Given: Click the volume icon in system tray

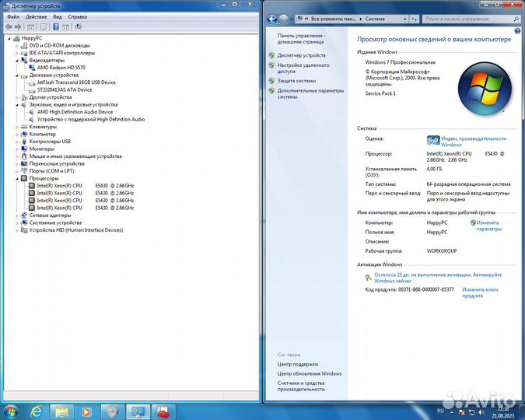Looking at the screenshot, I should pos(481,412).
